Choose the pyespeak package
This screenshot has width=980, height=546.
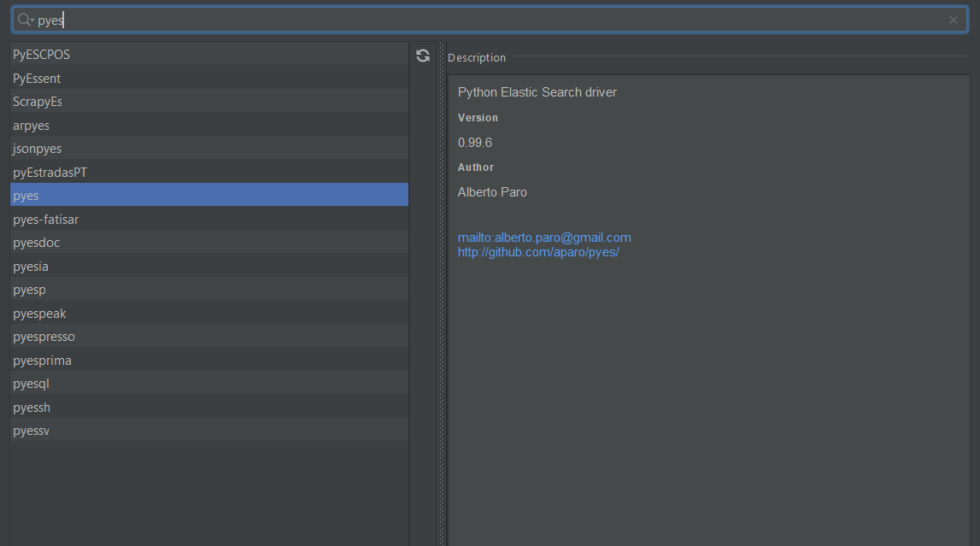(209, 313)
